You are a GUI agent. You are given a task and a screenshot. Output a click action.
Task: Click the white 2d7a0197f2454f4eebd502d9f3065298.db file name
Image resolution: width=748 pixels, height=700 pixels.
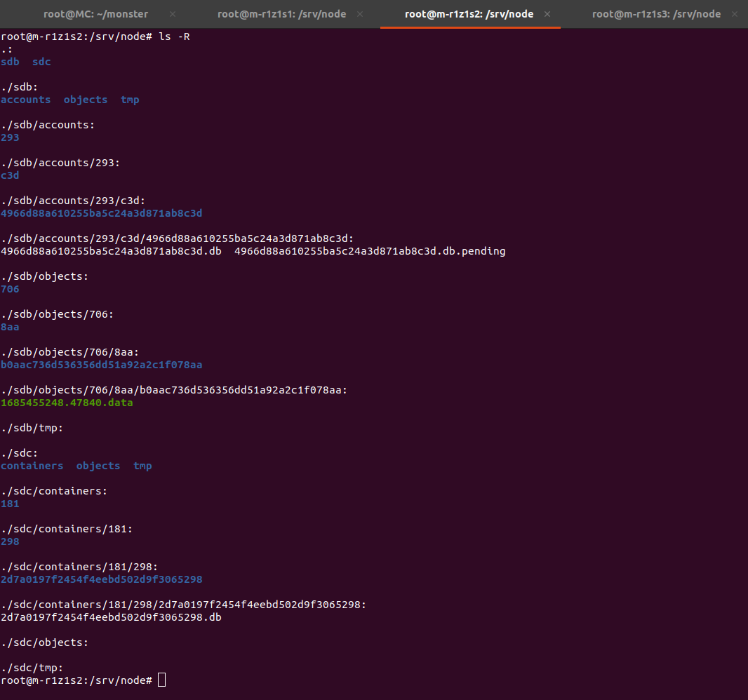tap(111, 617)
